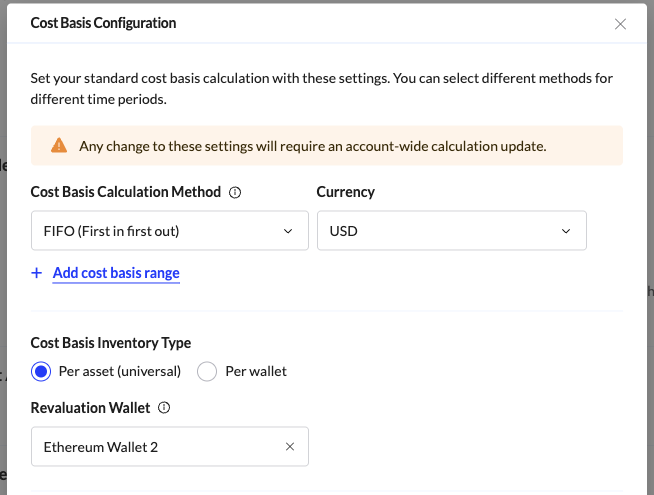Select the Per wallet radio button
Image resolution: width=654 pixels, height=495 pixels.
207,372
